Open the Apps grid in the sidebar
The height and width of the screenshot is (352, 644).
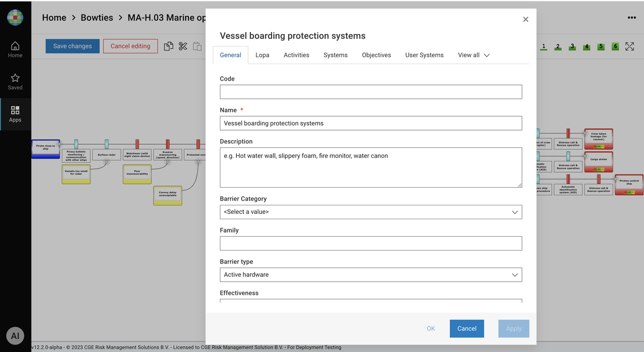point(15,114)
